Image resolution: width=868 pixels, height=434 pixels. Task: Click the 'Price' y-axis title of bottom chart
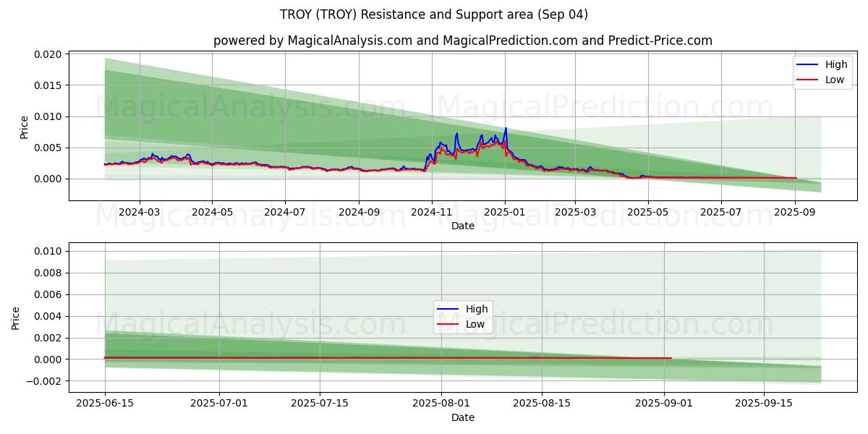pos(16,318)
